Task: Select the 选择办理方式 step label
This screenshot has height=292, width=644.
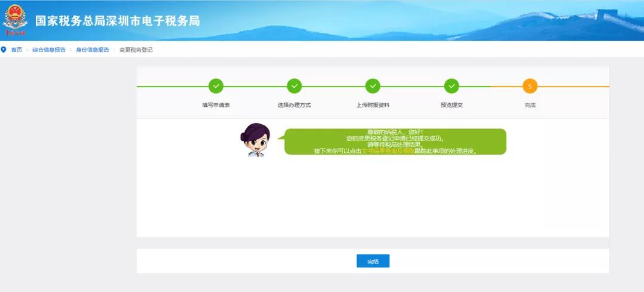Action: [295, 105]
